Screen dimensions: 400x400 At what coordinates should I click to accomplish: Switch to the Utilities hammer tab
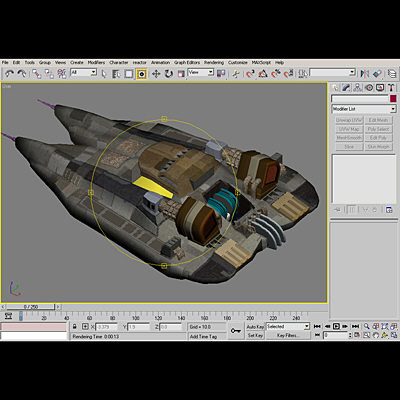tap(391, 88)
